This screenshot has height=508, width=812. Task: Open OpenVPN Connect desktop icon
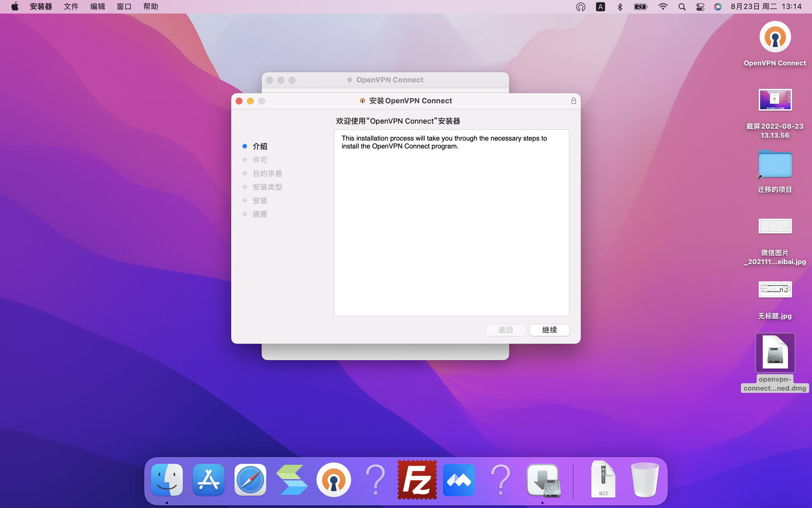[775, 37]
